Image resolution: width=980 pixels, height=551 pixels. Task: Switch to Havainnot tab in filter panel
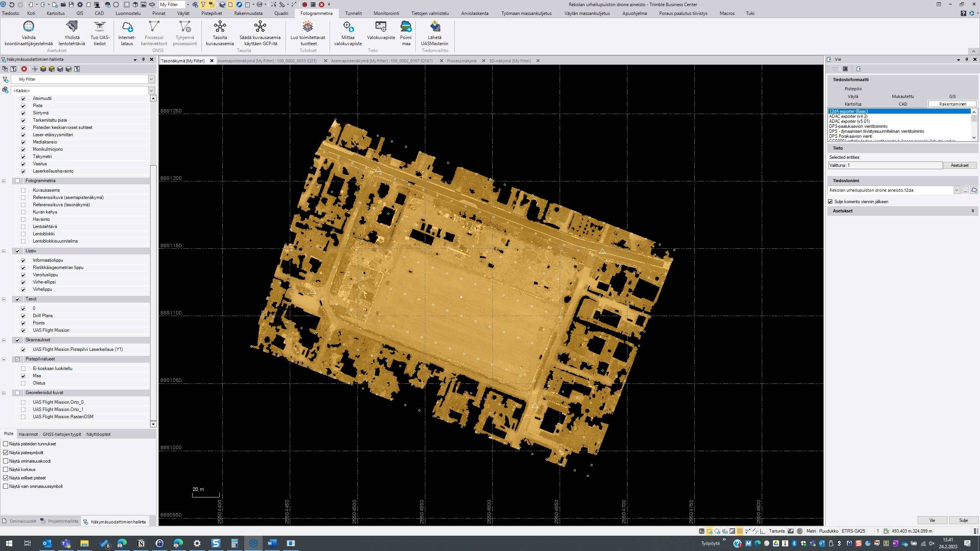(x=28, y=434)
